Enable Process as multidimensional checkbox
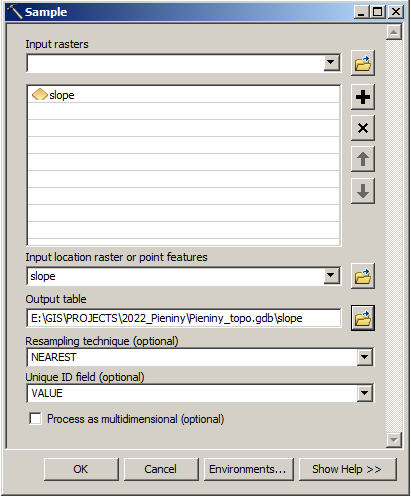Image resolution: width=411 pixels, height=497 pixels. tap(35, 419)
